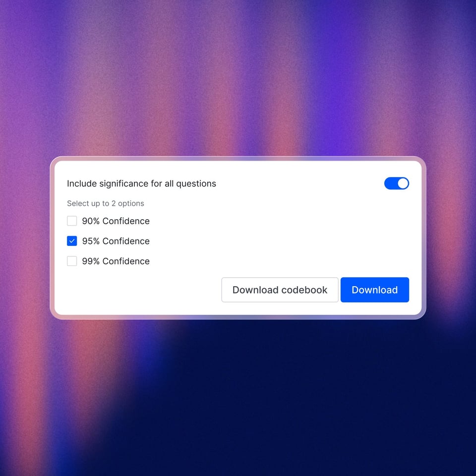Click the blue track of the significance toggle
Image resolution: width=476 pixels, height=476 pixels.
[391, 183]
